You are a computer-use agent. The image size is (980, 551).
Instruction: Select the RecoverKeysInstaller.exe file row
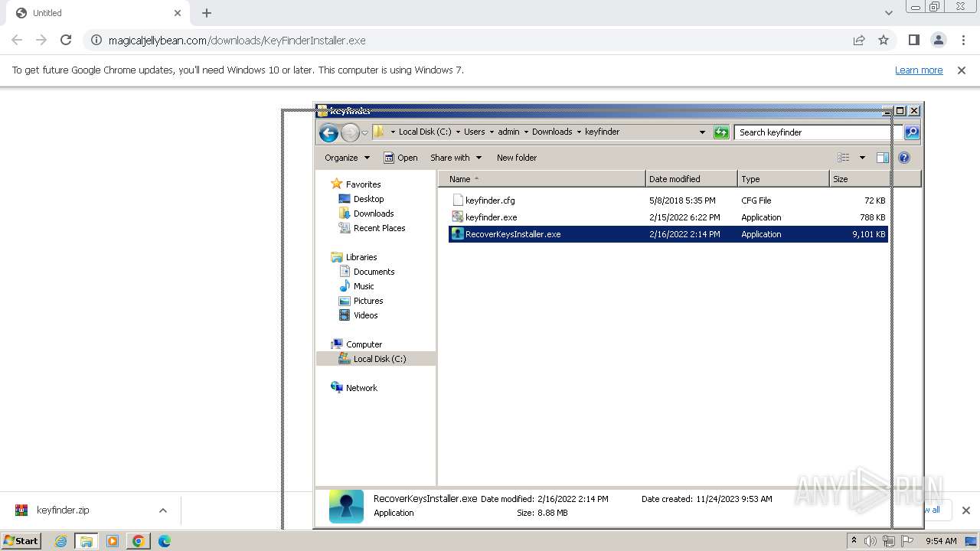[x=668, y=234]
